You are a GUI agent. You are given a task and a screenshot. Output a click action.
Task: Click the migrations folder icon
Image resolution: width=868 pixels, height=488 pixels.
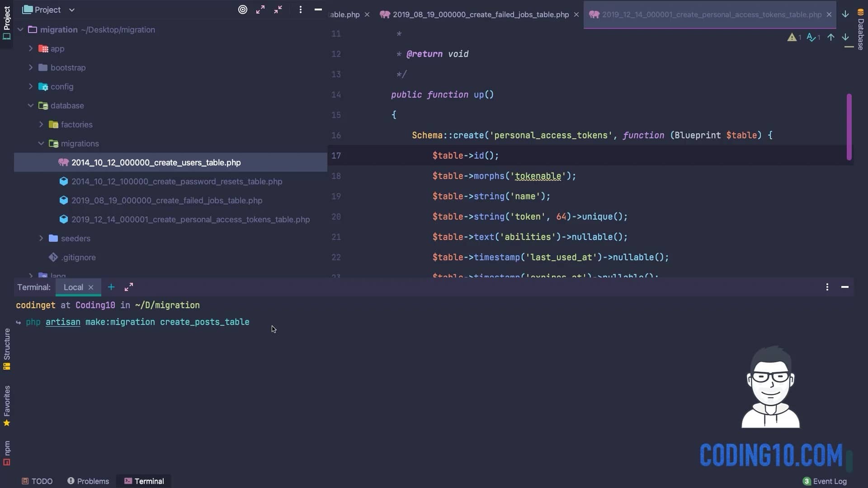click(53, 143)
